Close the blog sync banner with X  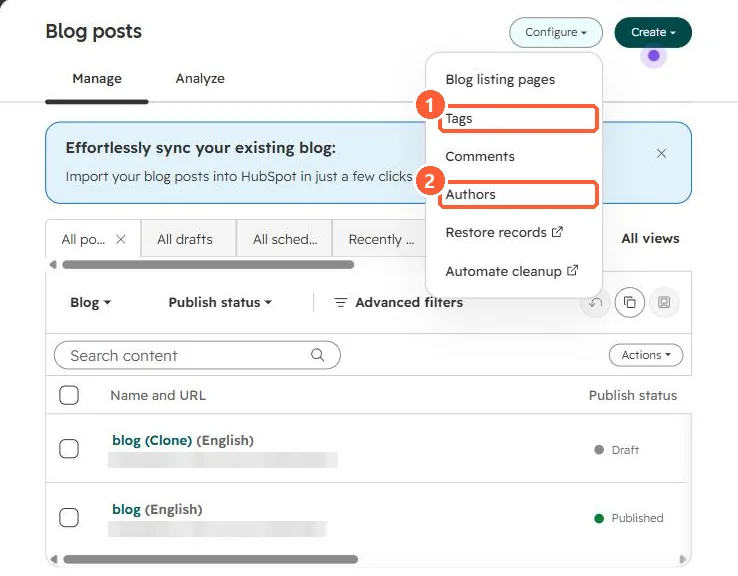[661, 153]
